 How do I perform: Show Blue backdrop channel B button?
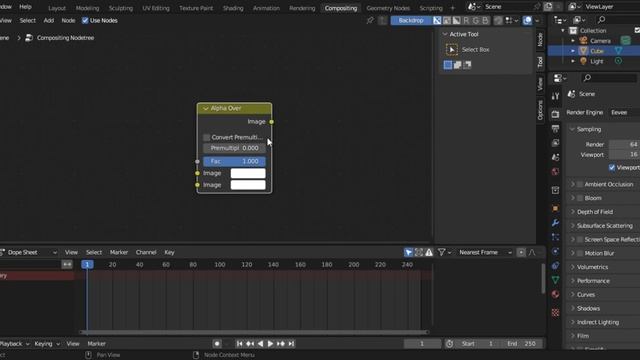click(485, 20)
